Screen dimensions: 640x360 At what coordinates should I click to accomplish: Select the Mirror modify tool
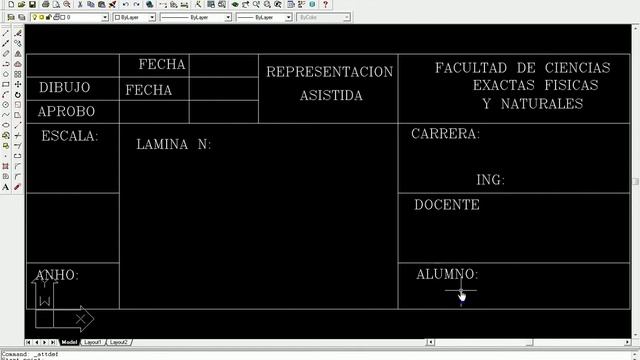tap(18, 53)
